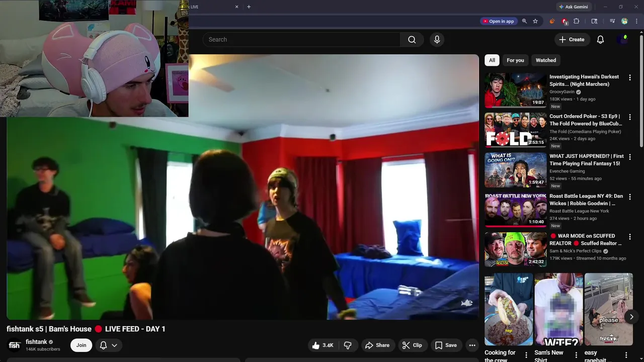Image resolution: width=644 pixels, height=362 pixels.
Task: Click the Join channel button
Action: (82, 345)
